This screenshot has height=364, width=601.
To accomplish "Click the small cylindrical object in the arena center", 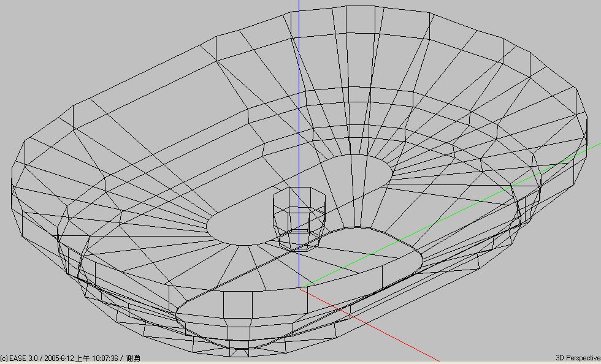I will click(299, 219).
